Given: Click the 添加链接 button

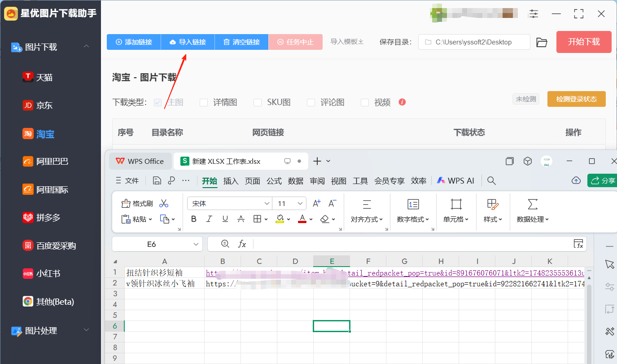Looking at the screenshot, I should coord(134,42).
